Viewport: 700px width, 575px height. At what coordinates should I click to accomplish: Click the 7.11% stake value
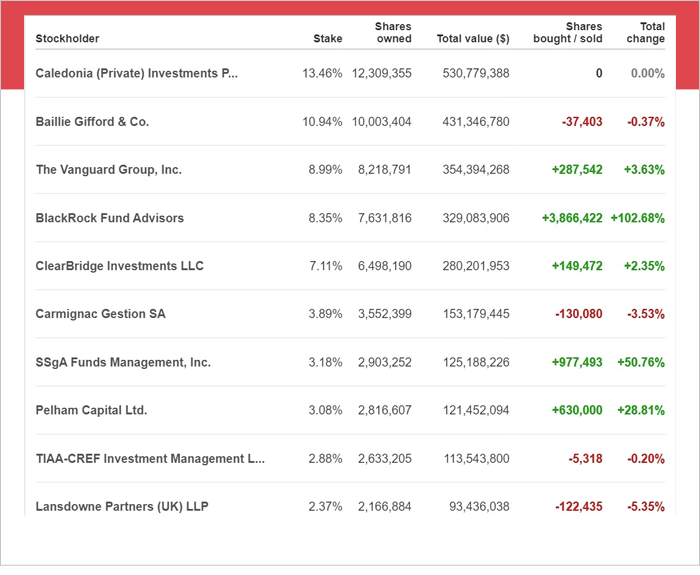[x=326, y=266]
